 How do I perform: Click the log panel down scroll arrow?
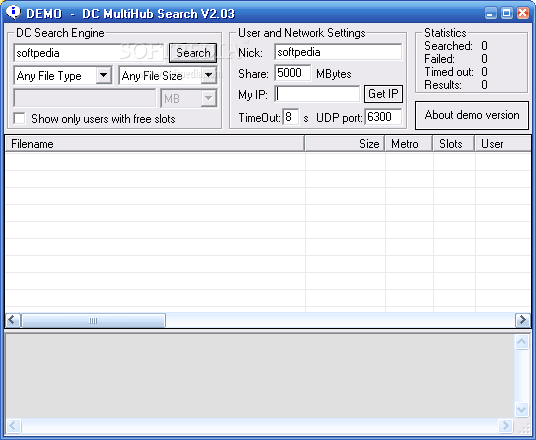[522, 409]
